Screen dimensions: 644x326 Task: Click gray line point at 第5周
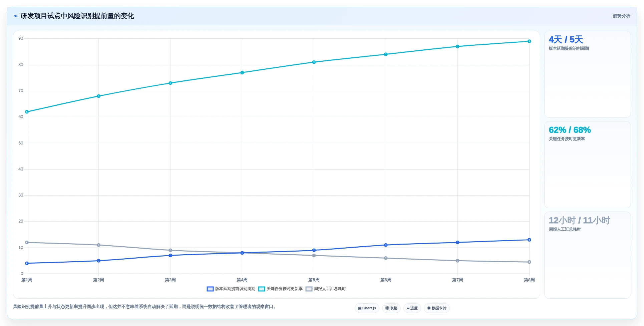(x=314, y=256)
